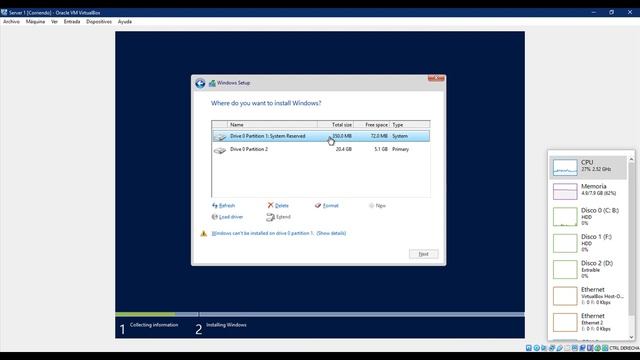Click recording status bar icon

click(x=582, y=348)
